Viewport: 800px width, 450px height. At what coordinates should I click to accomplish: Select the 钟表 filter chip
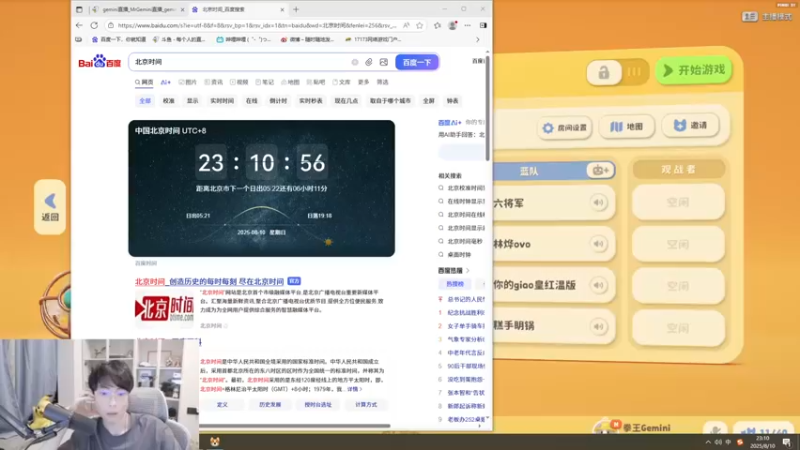coord(453,101)
